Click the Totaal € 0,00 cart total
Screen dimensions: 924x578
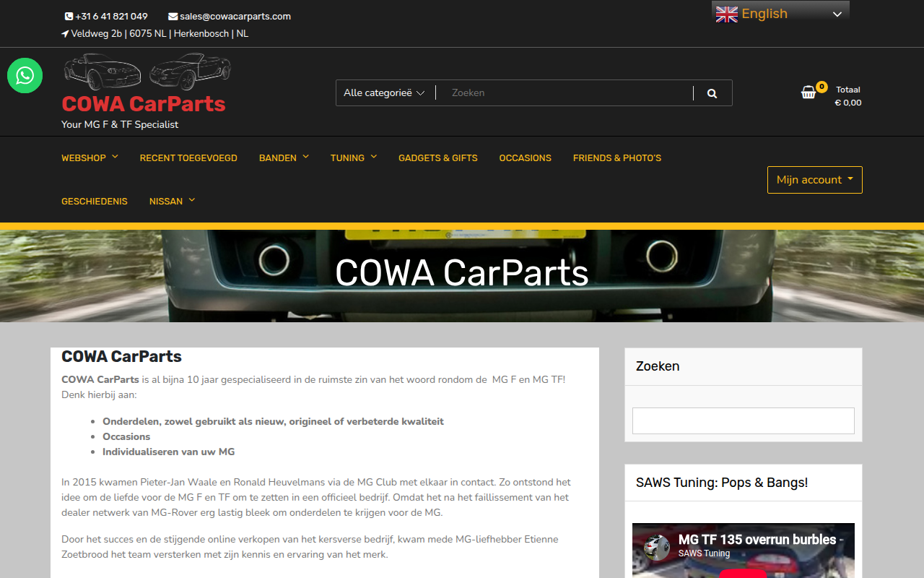[x=848, y=96]
